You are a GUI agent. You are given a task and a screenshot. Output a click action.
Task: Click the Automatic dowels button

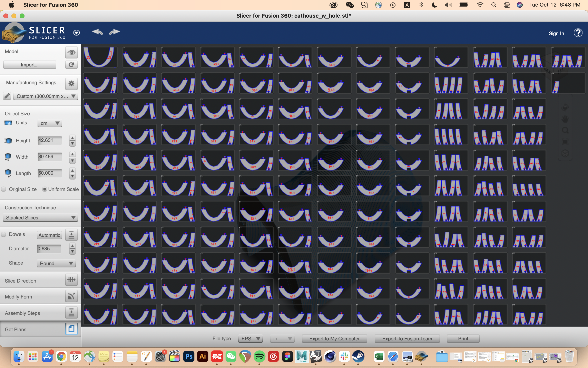(49, 235)
